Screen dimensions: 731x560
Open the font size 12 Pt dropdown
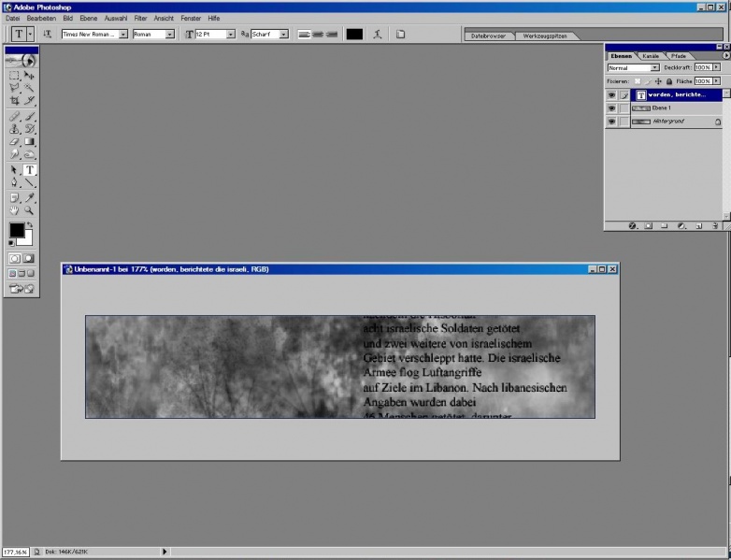(x=230, y=34)
